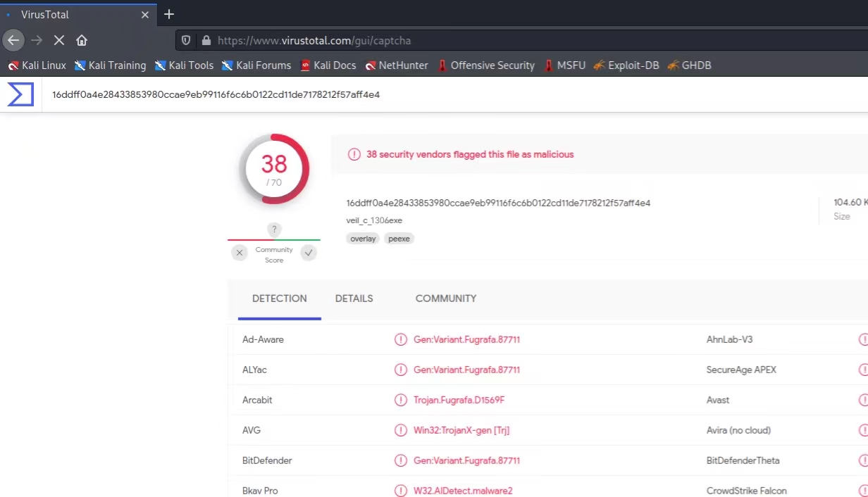Viewport: 868px width, 497px height.
Task: Click Win32:TrojanX-gen [Trj] result
Action: click(461, 430)
